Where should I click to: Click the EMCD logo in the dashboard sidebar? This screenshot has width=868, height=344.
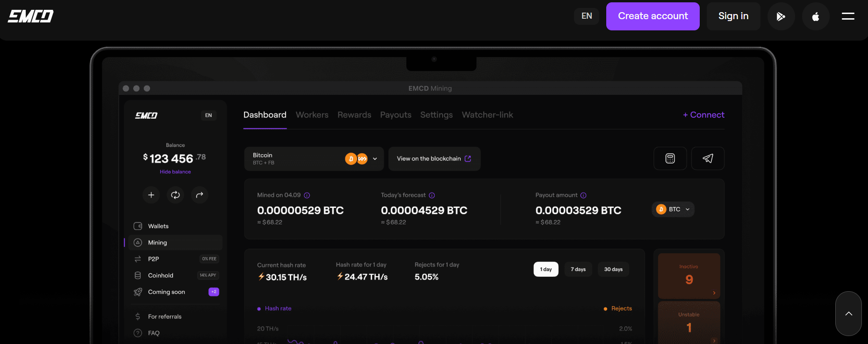146,115
